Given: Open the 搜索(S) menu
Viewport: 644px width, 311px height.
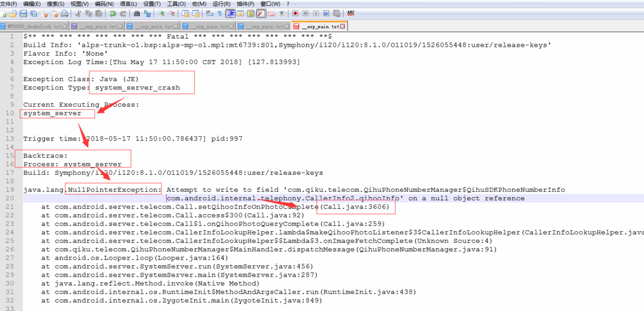Looking at the screenshot, I should [x=56, y=4].
